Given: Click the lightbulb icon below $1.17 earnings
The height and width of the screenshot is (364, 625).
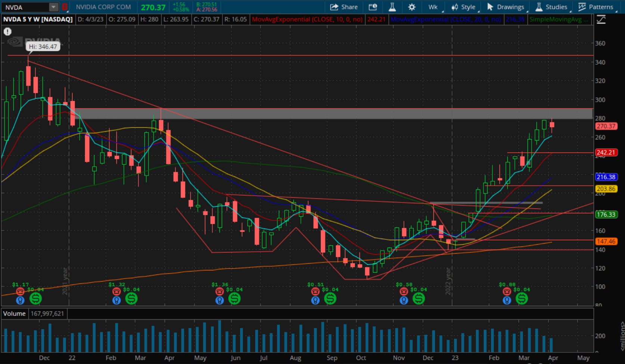Looking at the screenshot, I should tap(20, 300).
